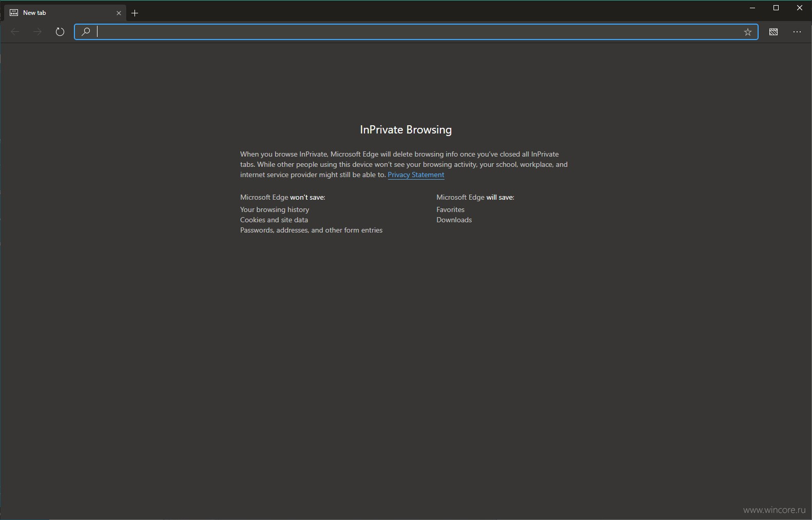The height and width of the screenshot is (520, 812).
Task: Click the search magnifier icon in address bar
Action: click(86, 32)
